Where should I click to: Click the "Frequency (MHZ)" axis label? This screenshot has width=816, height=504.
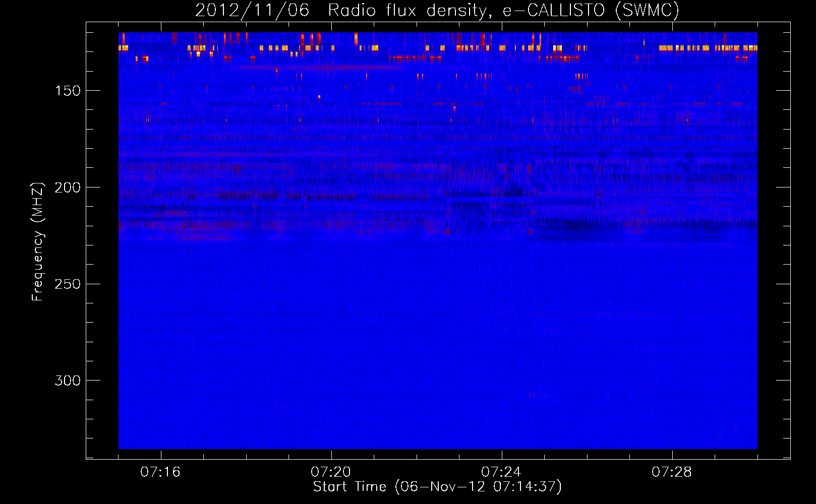coord(38,242)
